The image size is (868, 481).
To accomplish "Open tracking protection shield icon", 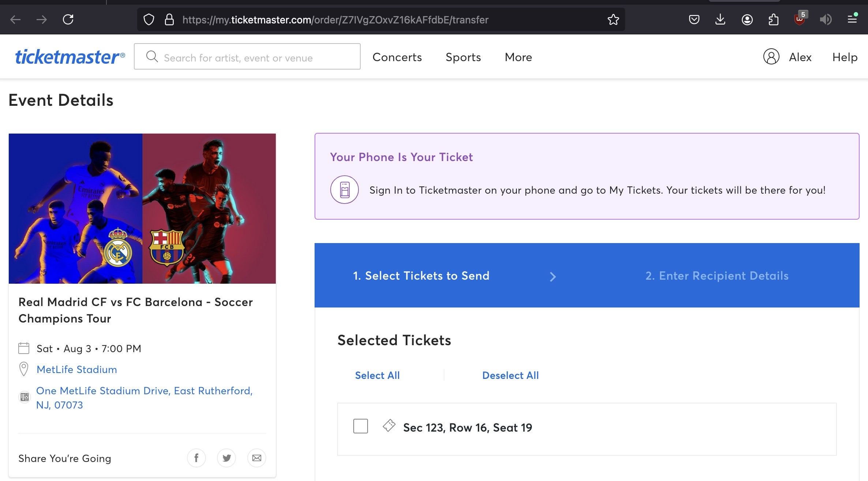I will click(149, 19).
